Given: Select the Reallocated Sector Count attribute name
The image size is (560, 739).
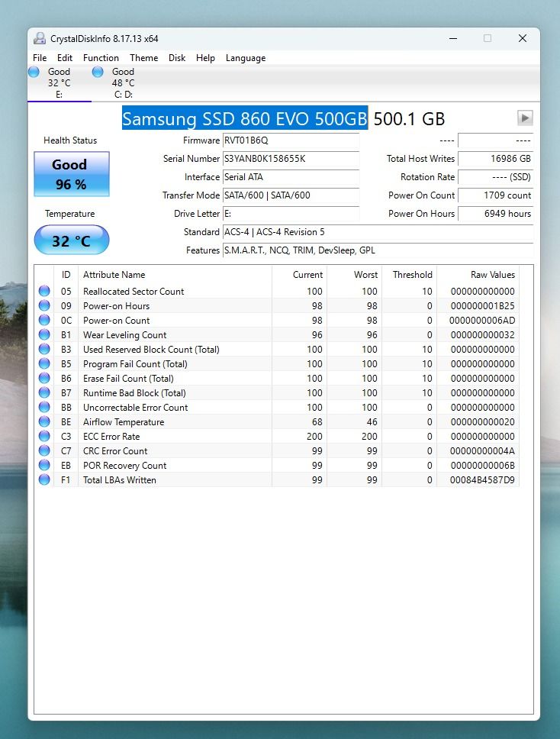Looking at the screenshot, I should point(134,292).
